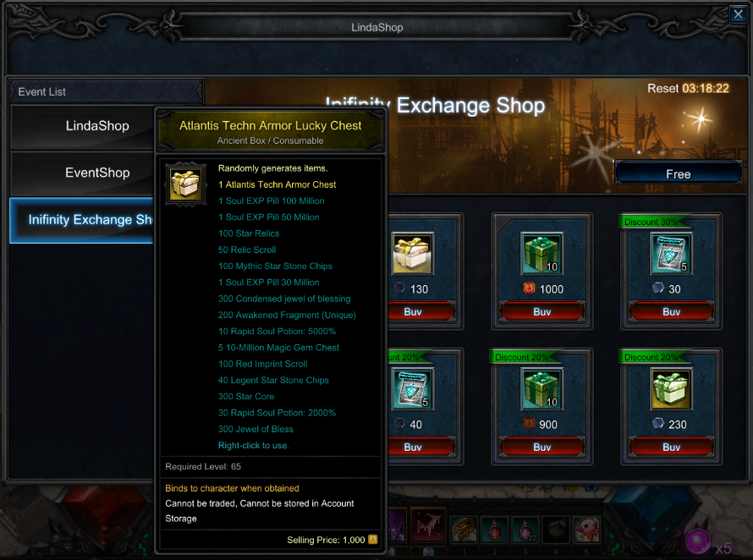Click the 30% discount crystal card item
This screenshot has height=560, width=753.
pos(671,254)
